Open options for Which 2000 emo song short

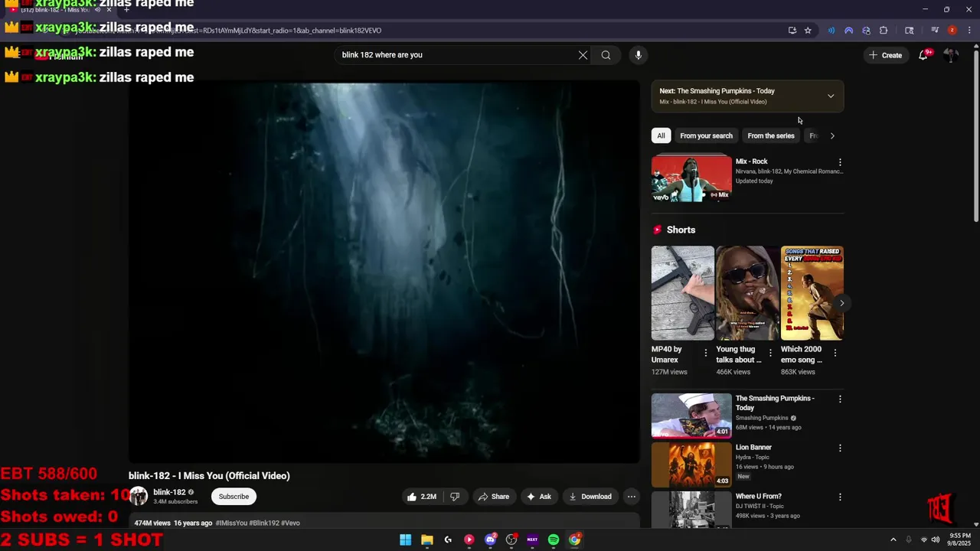pos(835,353)
